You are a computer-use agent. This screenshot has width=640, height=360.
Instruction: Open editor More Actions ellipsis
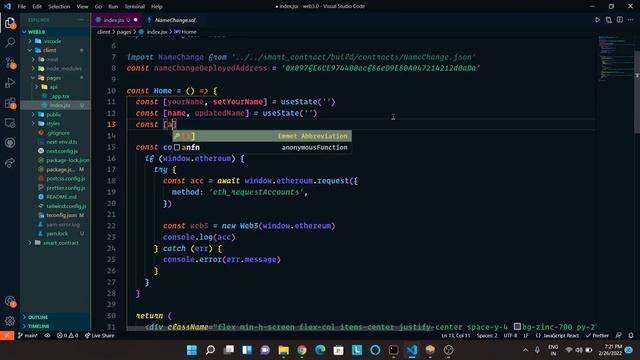coord(631,20)
